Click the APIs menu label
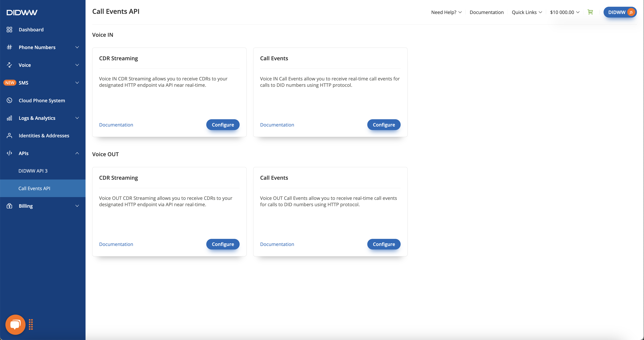644x340 pixels. 23,153
